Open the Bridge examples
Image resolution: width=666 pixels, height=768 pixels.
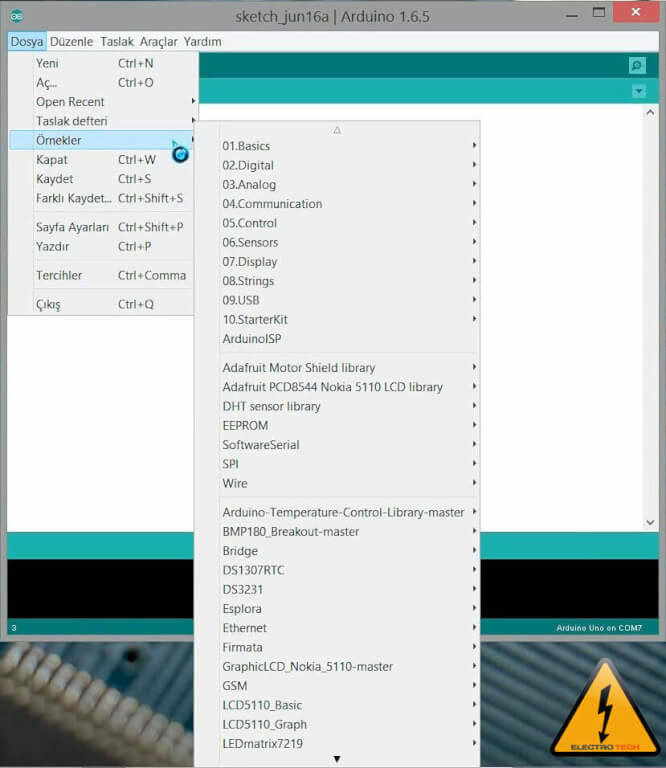click(337, 551)
